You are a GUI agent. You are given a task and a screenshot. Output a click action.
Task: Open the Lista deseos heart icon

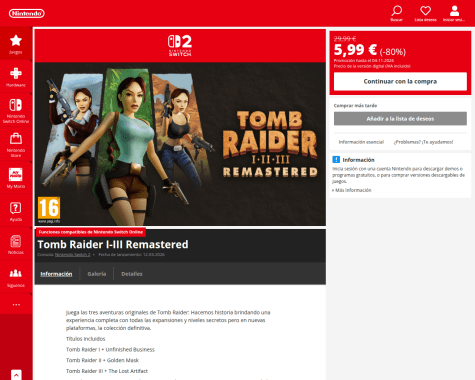(x=425, y=11)
